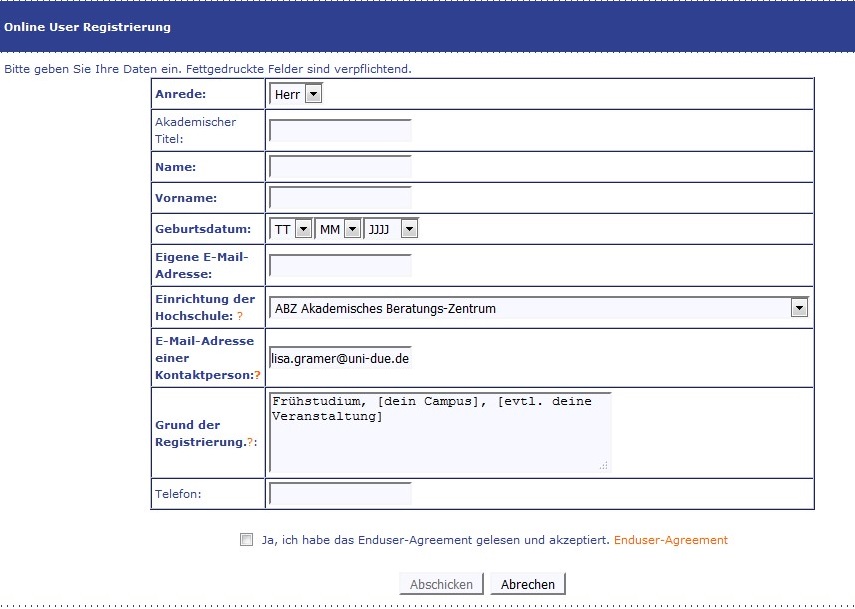Click the Eigene E-Mail-Adresse input field
Viewport: 855px width, 609px height.
(x=340, y=265)
